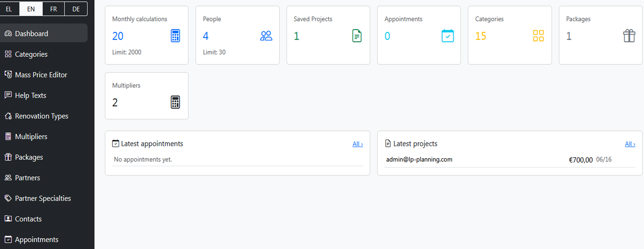
Task: Open the admin@lp-planning.com project
Action: 419,159
